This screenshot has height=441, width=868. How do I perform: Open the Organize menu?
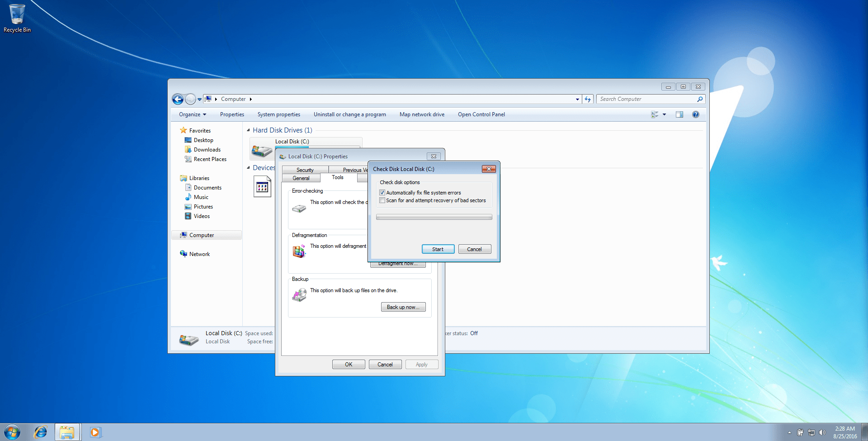click(193, 114)
